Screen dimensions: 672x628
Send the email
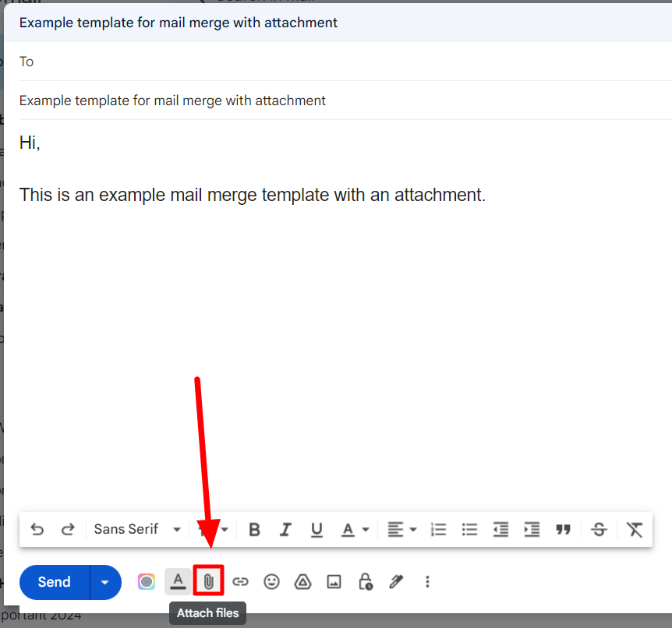(55, 582)
